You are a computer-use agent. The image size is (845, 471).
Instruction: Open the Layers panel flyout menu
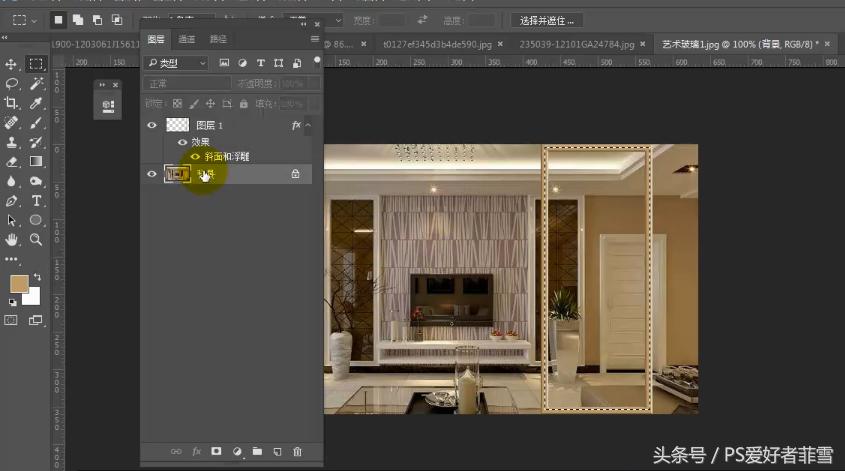(x=314, y=39)
